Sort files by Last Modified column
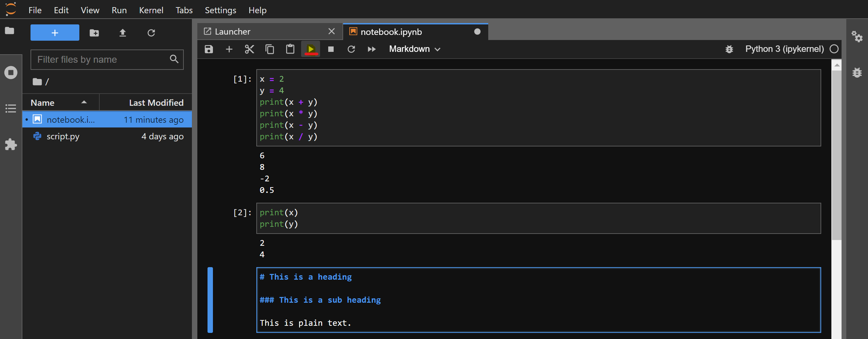Viewport: 868px width, 339px height. point(146,102)
